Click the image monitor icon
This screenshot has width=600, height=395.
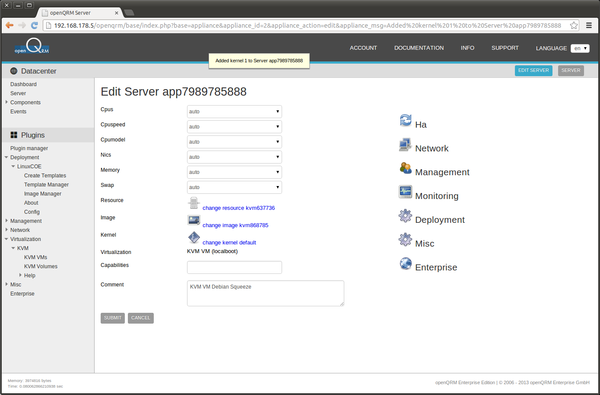coord(194,220)
